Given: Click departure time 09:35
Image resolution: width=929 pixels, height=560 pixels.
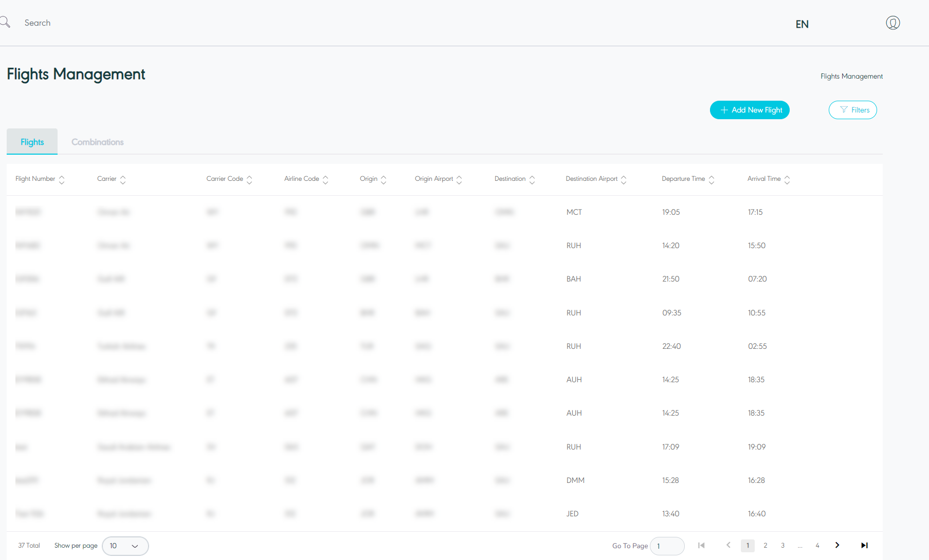Looking at the screenshot, I should pos(671,313).
